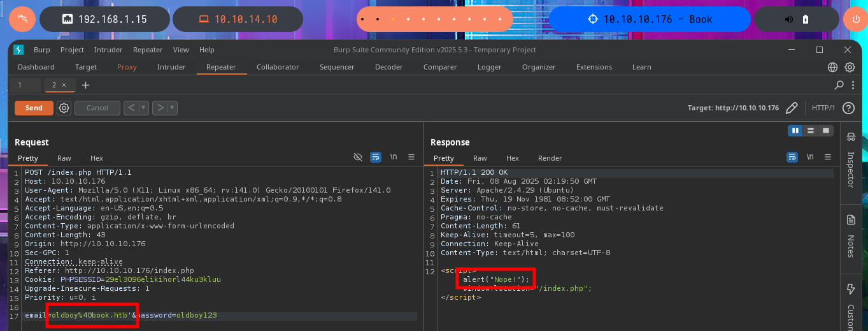Select combined tabbed layout

coord(826,131)
